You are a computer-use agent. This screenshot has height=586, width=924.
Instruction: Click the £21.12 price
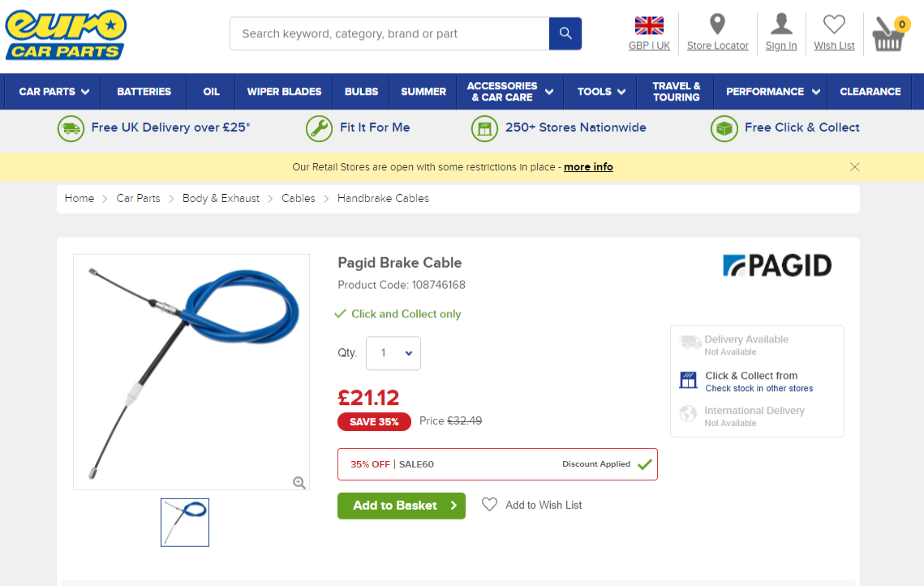(x=368, y=398)
